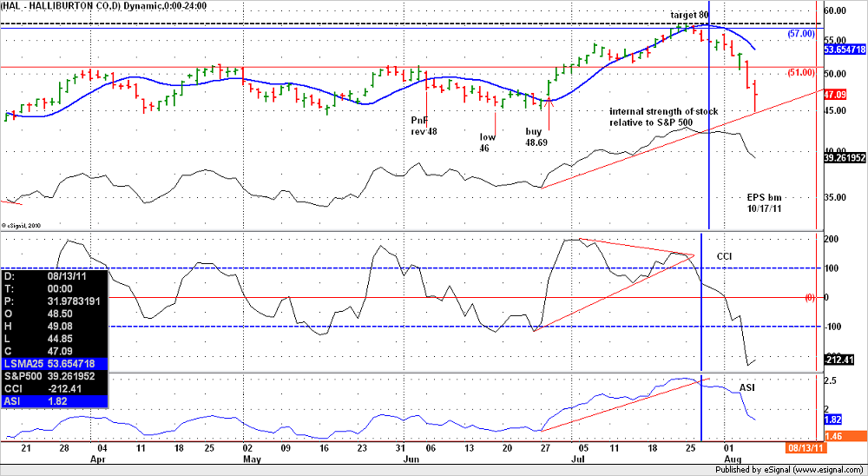Screen dimensions: 868x476
Task: Click the 'L 44.85' low row
Action: 55,339
